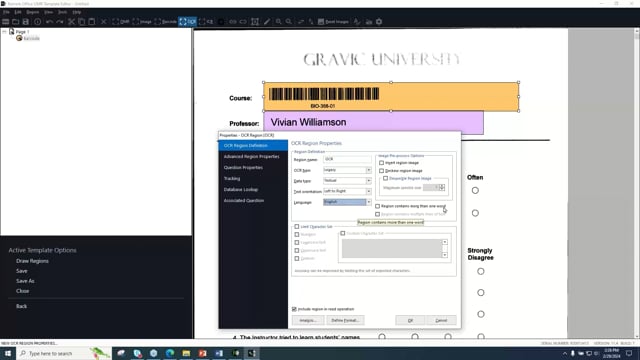Click the zoom in magnifier icon
Viewport: 640px width, 360px height.
click(x=278, y=22)
